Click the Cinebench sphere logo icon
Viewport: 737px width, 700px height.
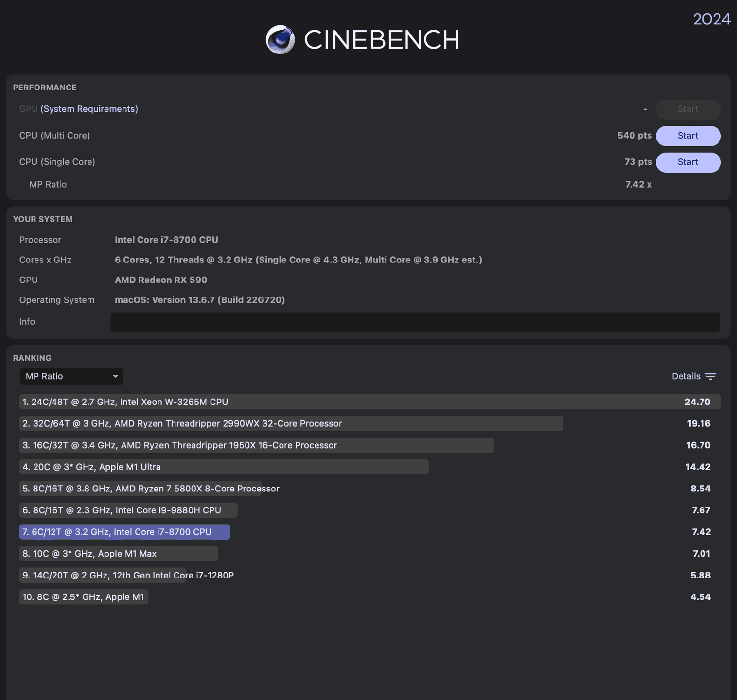click(x=281, y=39)
